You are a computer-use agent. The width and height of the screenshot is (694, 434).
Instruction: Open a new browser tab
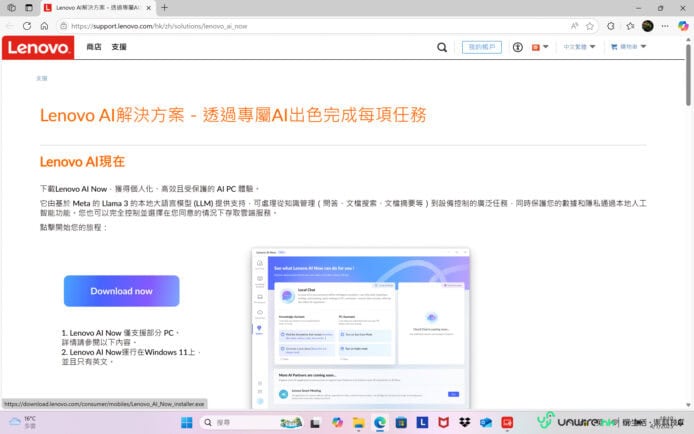click(165, 8)
